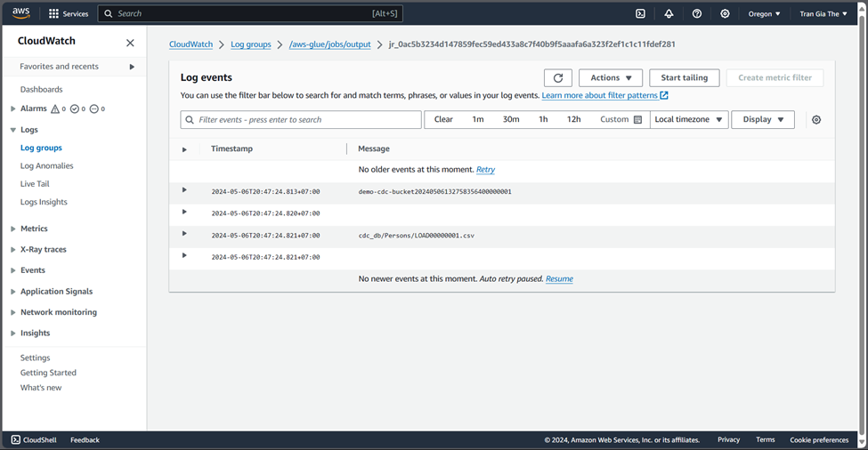
Task: Expand the Insights navigation section
Action: (12, 333)
